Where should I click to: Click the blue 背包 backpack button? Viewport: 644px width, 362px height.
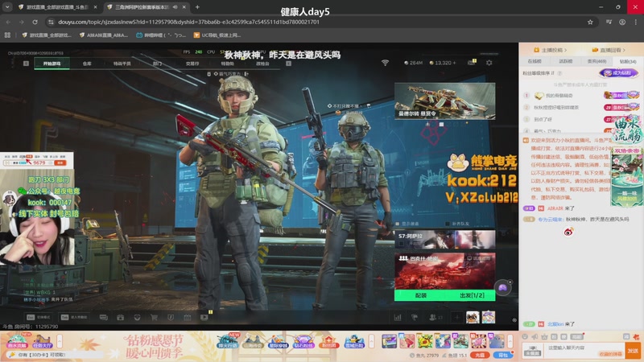(503, 355)
